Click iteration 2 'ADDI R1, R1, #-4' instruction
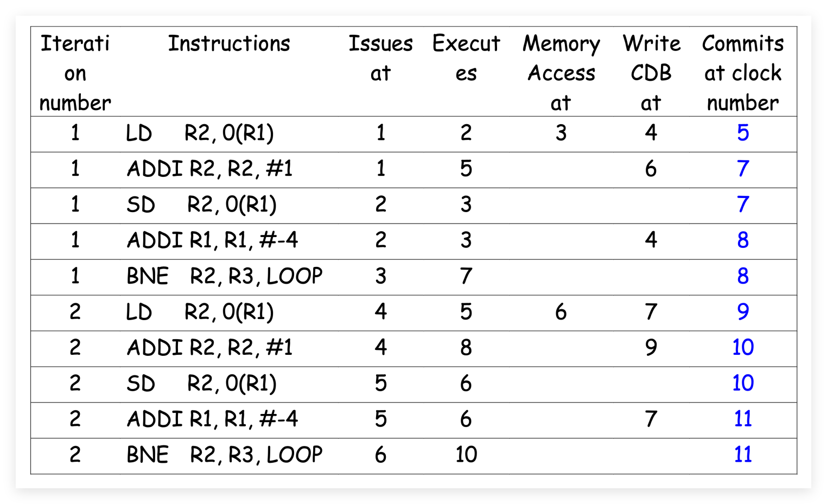Image resolution: width=827 pixels, height=504 pixels. pos(212,419)
